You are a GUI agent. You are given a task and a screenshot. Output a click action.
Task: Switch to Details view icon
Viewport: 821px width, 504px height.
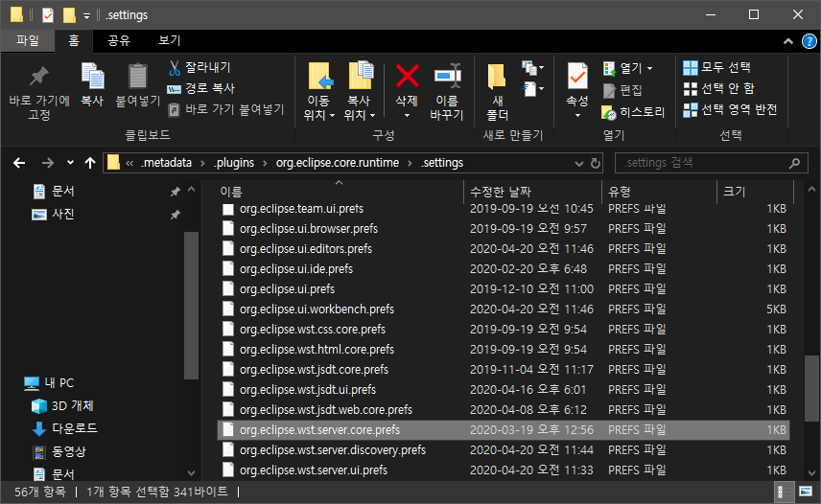coord(783,492)
